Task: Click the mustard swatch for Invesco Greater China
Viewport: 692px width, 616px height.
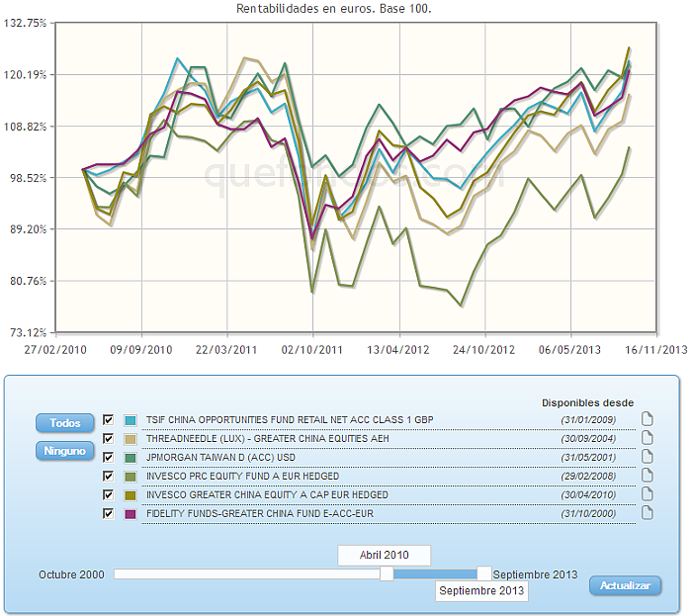Action: coord(130,495)
